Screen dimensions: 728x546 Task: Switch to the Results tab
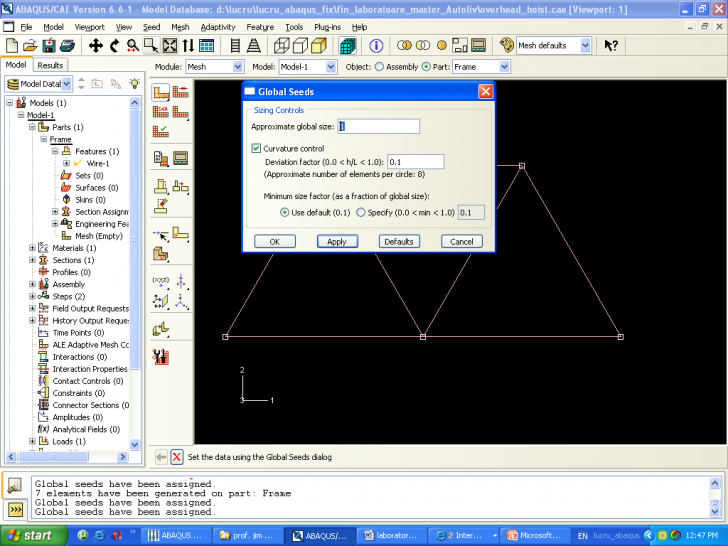50,65
